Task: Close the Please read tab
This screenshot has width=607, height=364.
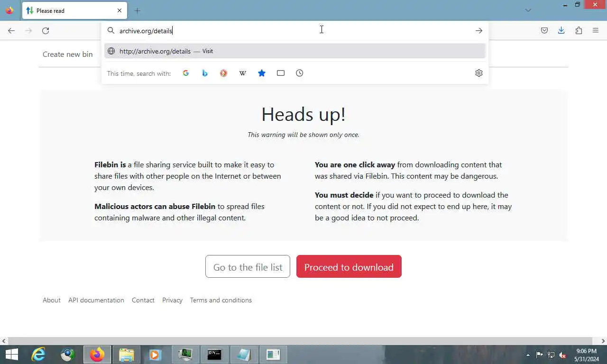Action: [x=120, y=10]
